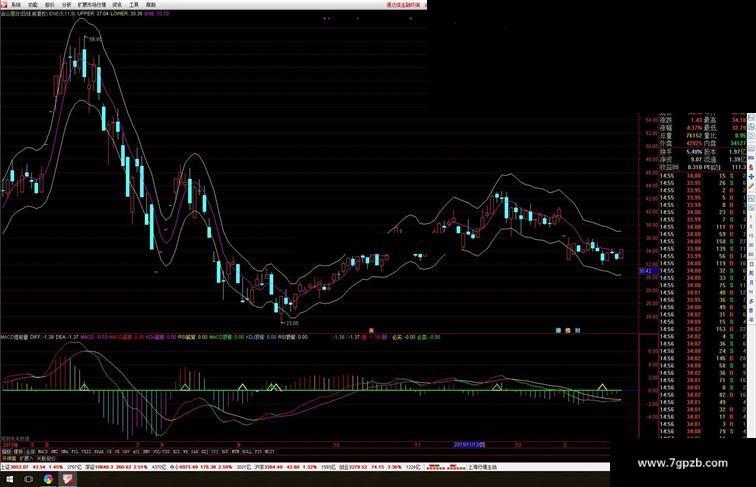Switch to the BOLL indicator tab

point(245,452)
